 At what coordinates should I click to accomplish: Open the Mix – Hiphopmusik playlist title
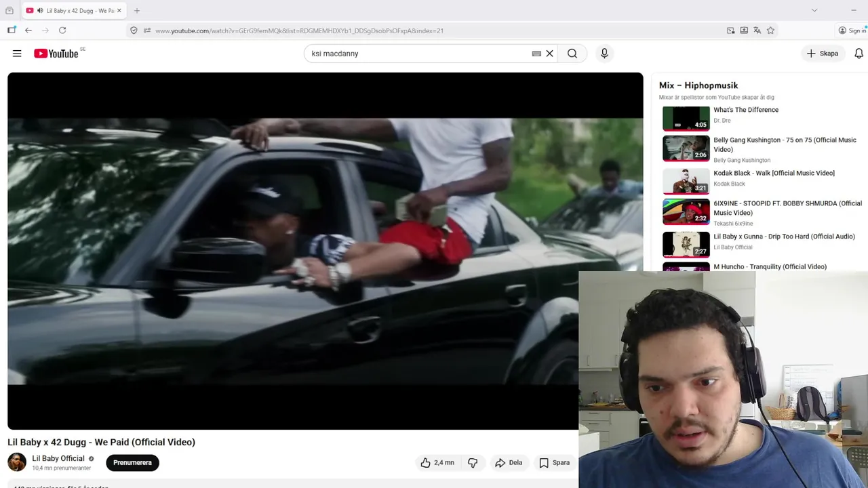698,85
